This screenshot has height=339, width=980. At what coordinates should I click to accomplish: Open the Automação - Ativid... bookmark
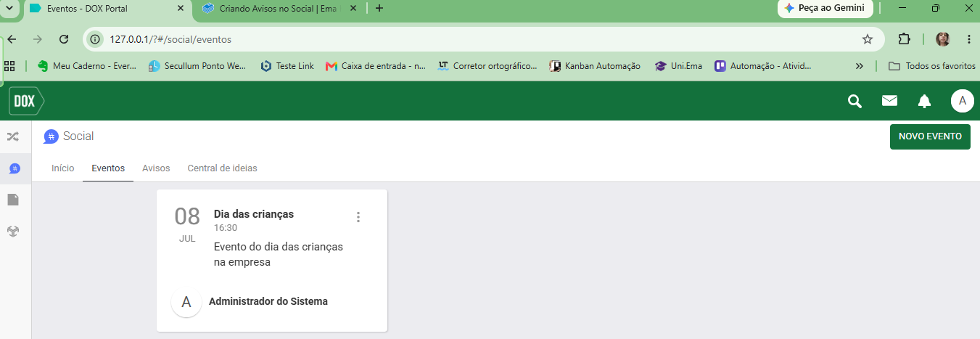coord(763,66)
